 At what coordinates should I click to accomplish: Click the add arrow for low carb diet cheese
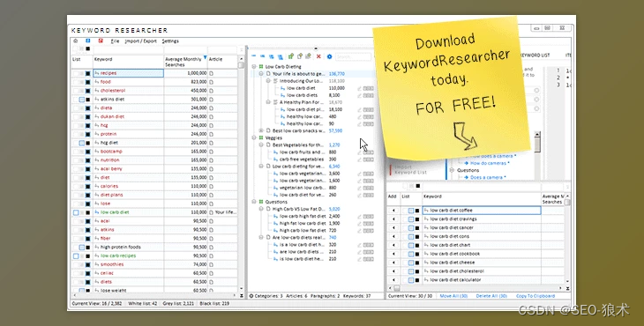(393, 263)
